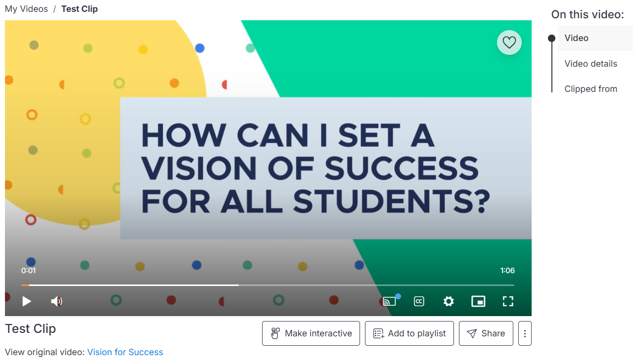The height and width of the screenshot is (364, 633).
Task: Go to My Videos breadcrumb
Action: pyautogui.click(x=26, y=9)
